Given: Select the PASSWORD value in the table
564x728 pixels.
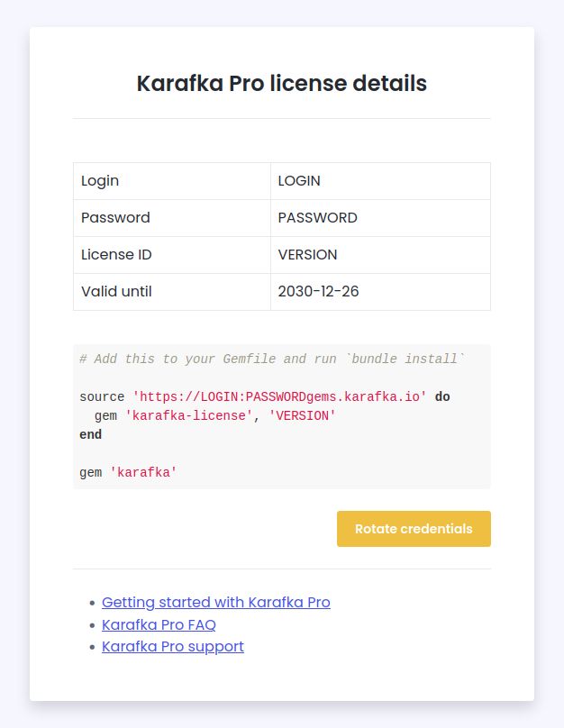Looking at the screenshot, I should (x=317, y=218).
